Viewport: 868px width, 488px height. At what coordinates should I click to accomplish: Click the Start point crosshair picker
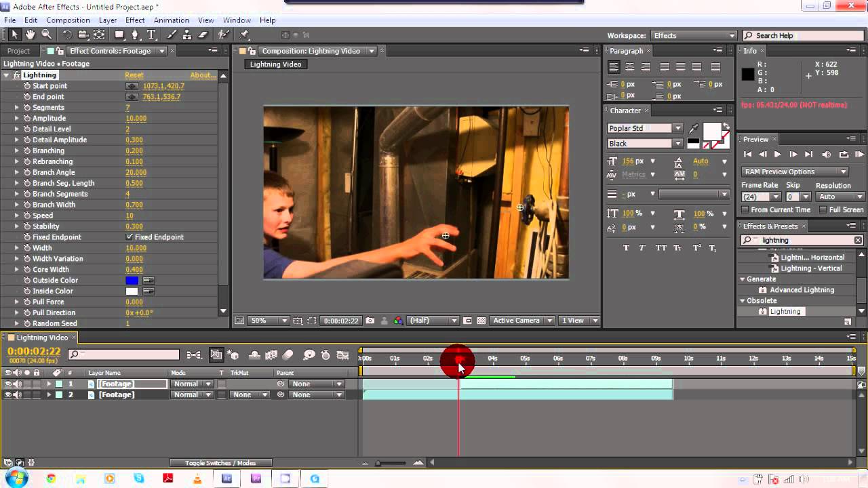(132, 86)
